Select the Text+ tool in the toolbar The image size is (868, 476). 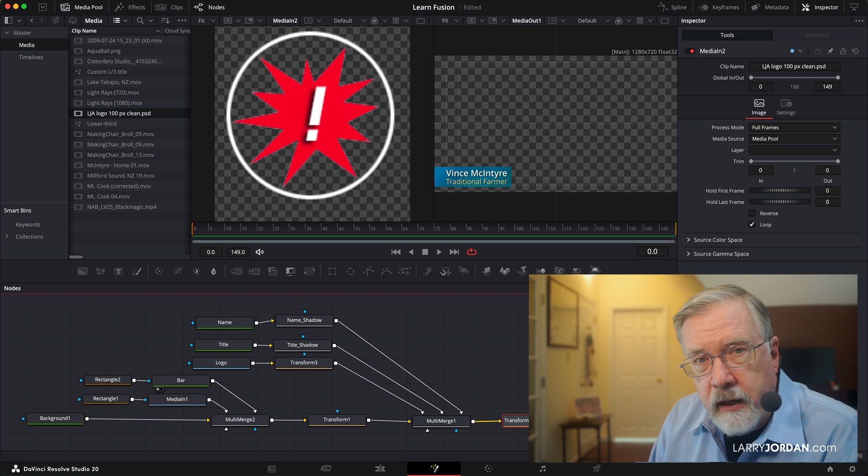(x=118, y=271)
